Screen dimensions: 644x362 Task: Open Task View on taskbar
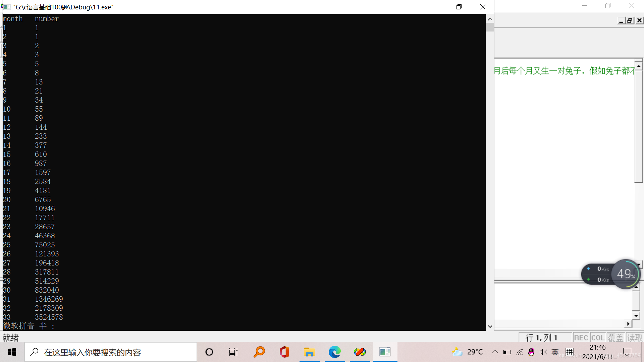point(233,352)
